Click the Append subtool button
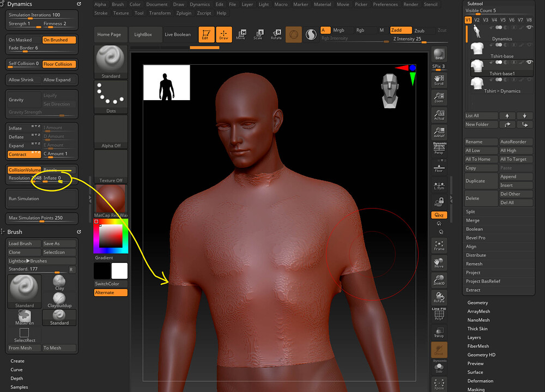This screenshot has height=392, width=545. click(516, 177)
